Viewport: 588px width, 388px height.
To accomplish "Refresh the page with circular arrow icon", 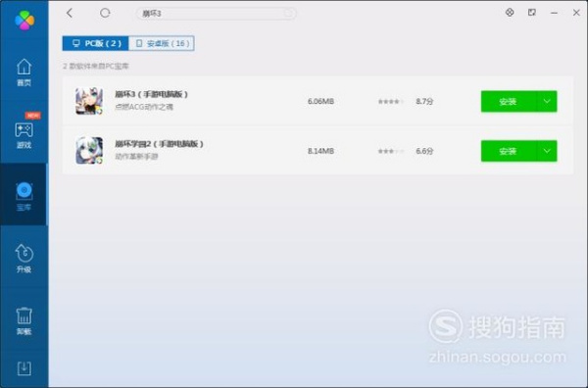I will [x=105, y=13].
